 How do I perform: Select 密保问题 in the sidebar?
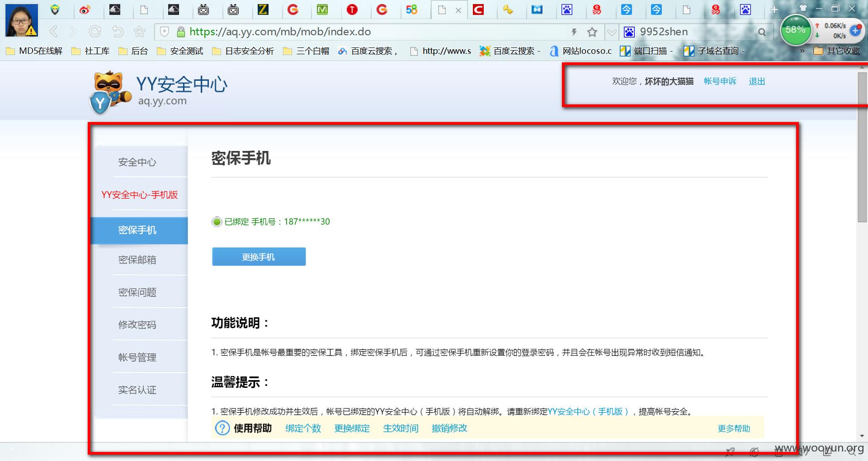[137, 292]
